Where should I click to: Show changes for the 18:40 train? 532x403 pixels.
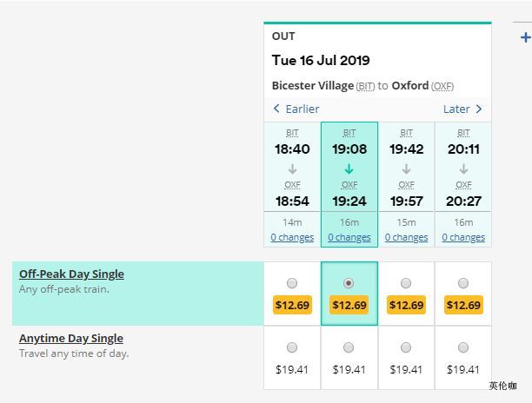(x=292, y=237)
